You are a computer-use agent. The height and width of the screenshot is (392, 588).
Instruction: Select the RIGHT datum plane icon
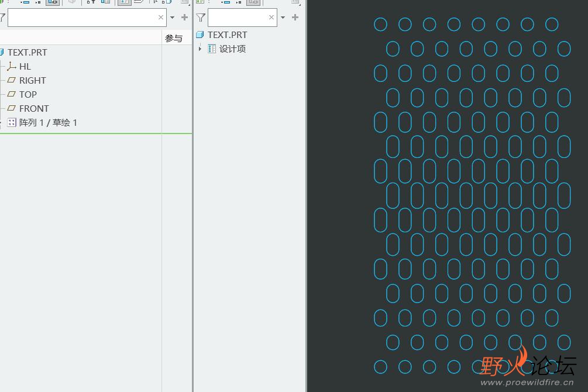(x=12, y=80)
